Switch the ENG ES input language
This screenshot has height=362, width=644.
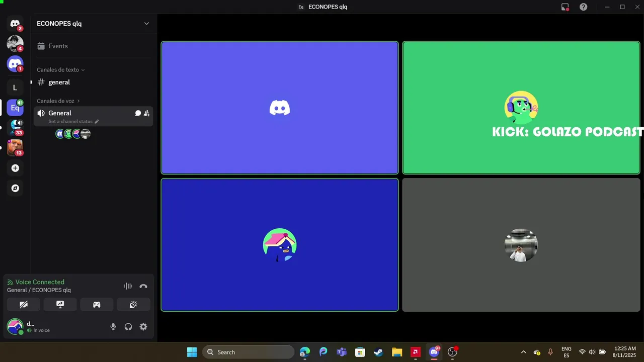(x=567, y=352)
